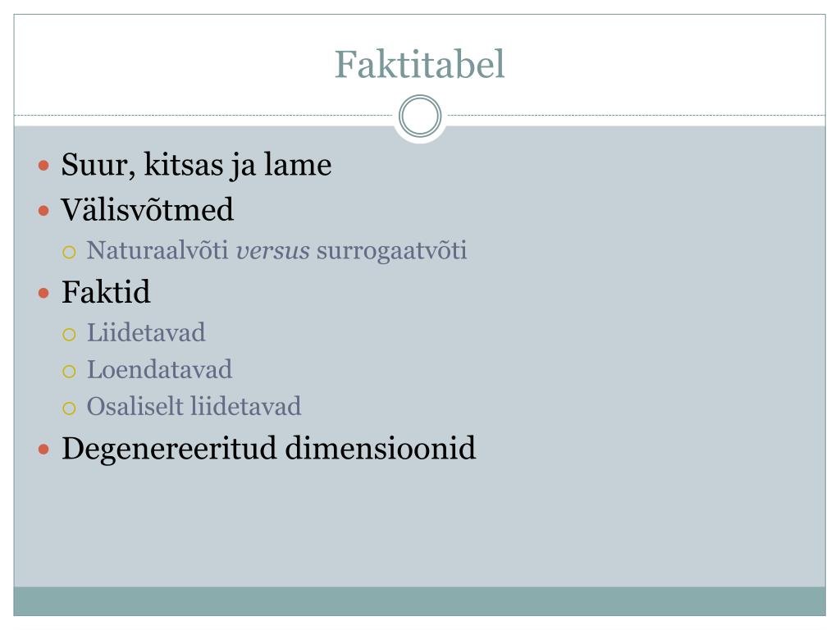This screenshot has width=840, height=630.
Task: Click the word Naturaalvõti
Action: [157, 250]
